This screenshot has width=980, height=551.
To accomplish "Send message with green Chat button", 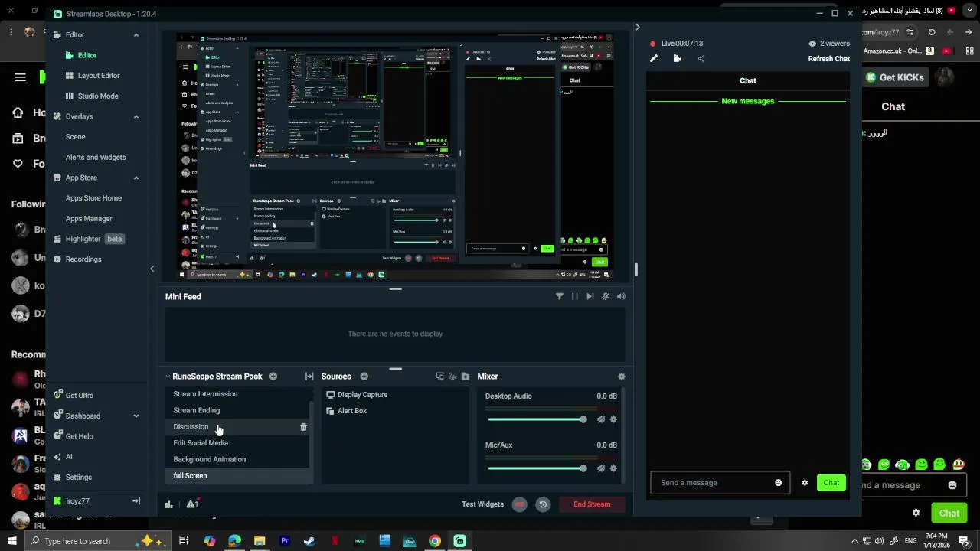I will coord(831,483).
